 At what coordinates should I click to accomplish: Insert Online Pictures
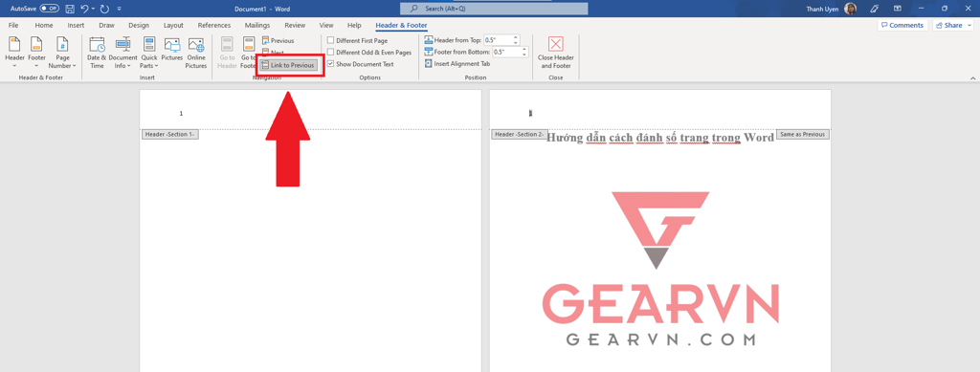(196, 53)
